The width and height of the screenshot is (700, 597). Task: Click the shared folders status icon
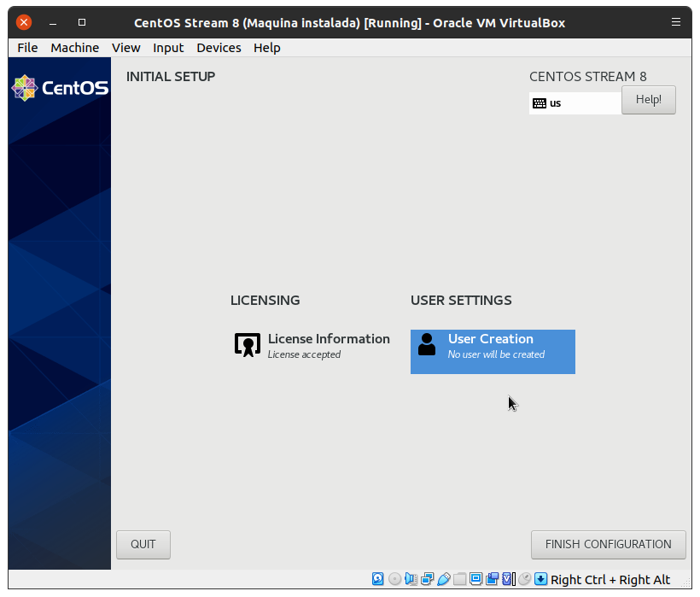[x=460, y=579]
